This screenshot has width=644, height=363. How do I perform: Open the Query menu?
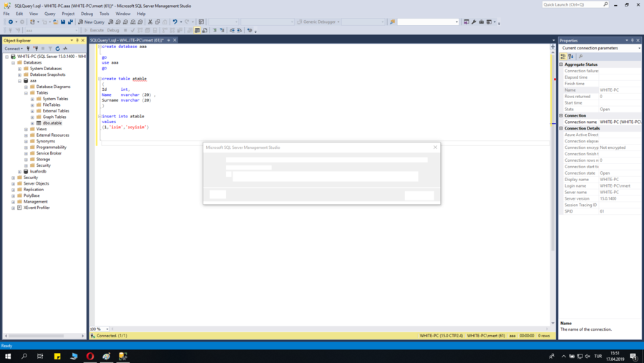point(49,14)
